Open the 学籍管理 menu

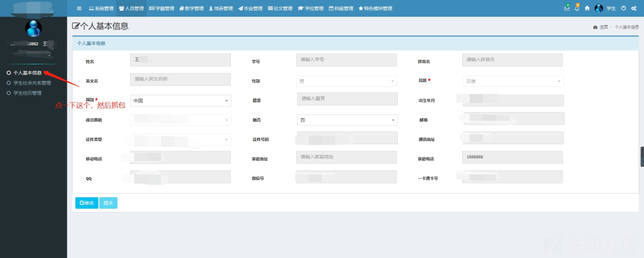click(x=162, y=8)
